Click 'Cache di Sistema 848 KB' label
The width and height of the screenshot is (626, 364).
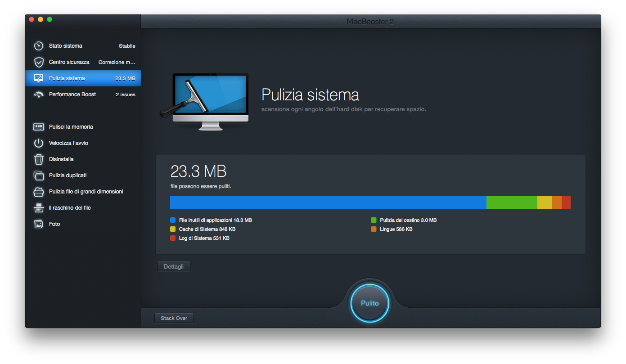207,229
